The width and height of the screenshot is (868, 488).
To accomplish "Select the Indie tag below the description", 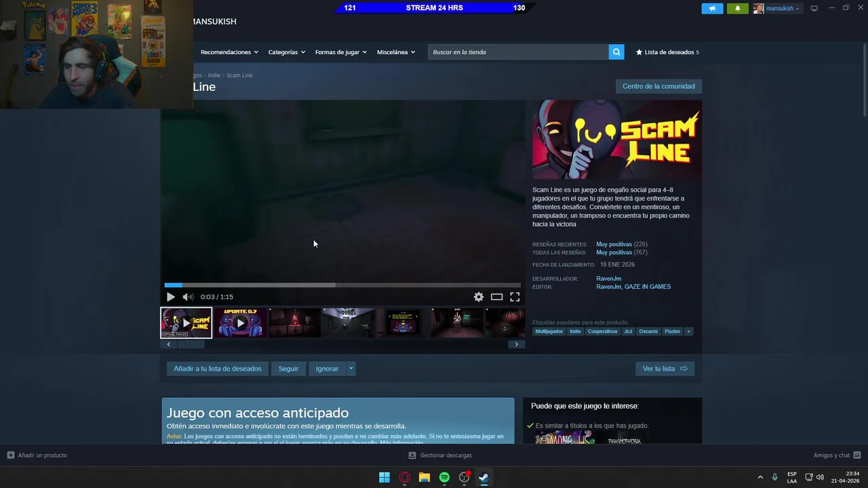I will pyautogui.click(x=575, y=331).
